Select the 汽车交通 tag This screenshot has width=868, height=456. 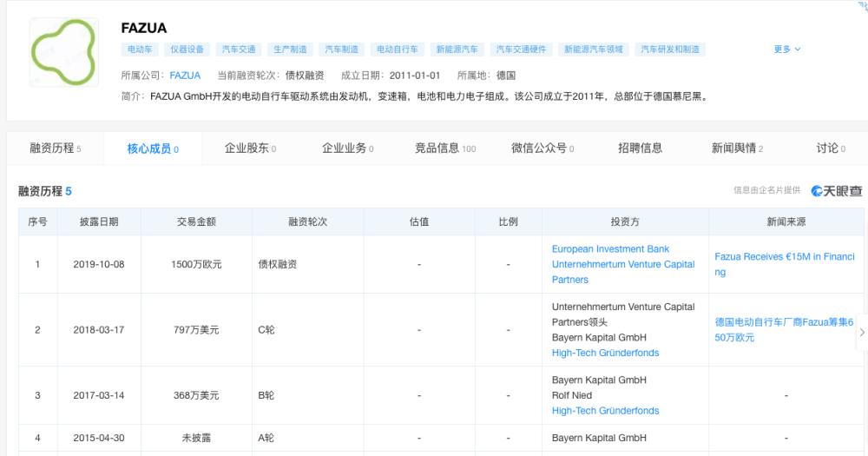239,50
